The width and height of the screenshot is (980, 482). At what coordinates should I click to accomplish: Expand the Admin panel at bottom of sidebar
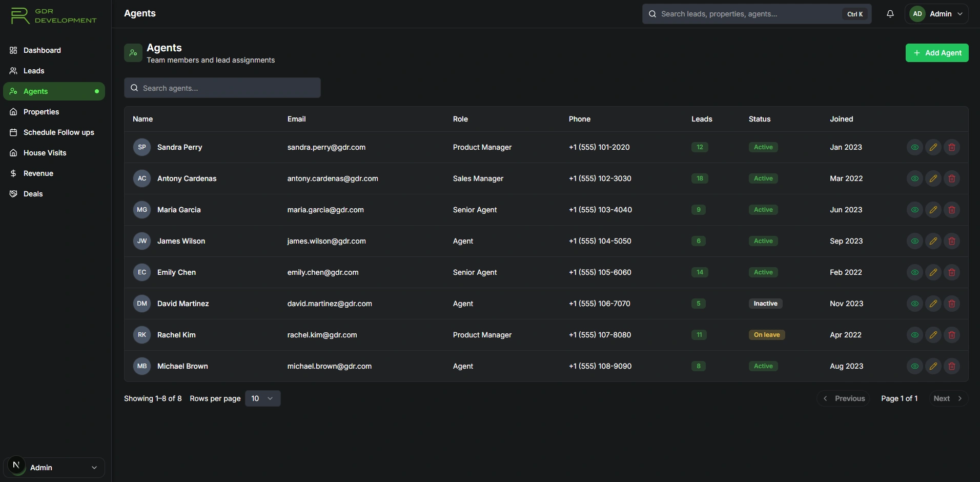54,467
